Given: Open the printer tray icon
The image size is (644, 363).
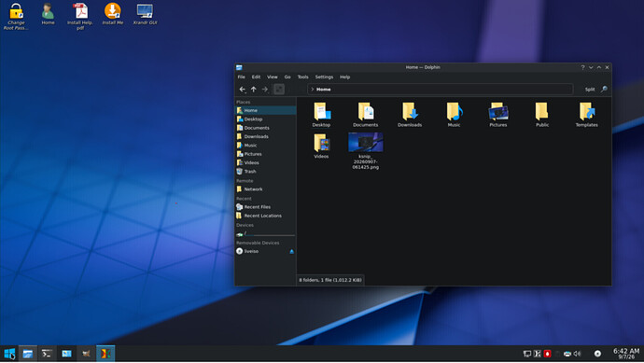Looking at the screenshot, I should pos(567,354).
